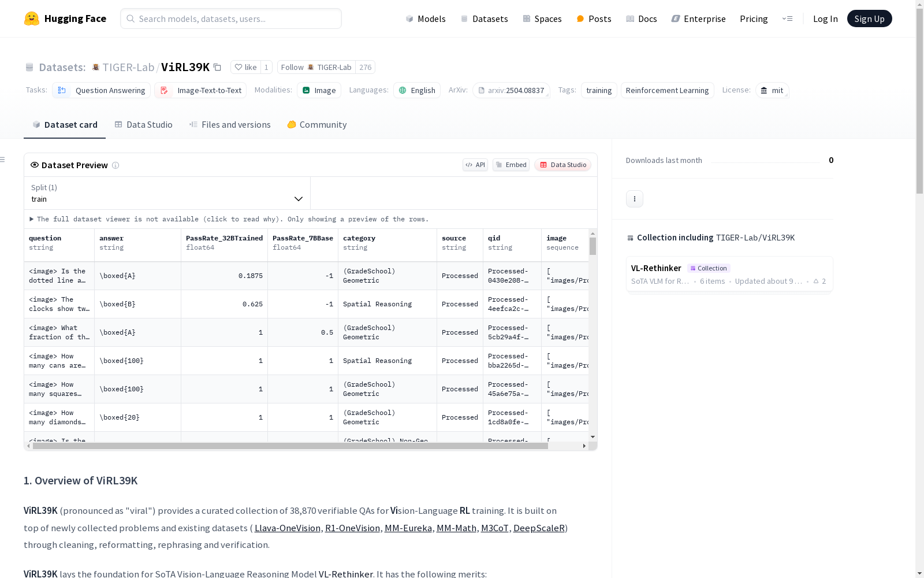Open the Llava-OneVision link
Screen dimensions: 924x578
tap(288, 528)
